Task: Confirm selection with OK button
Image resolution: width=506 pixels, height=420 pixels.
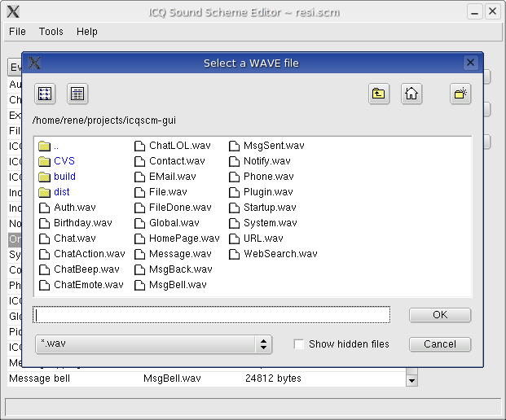Action: (x=440, y=315)
